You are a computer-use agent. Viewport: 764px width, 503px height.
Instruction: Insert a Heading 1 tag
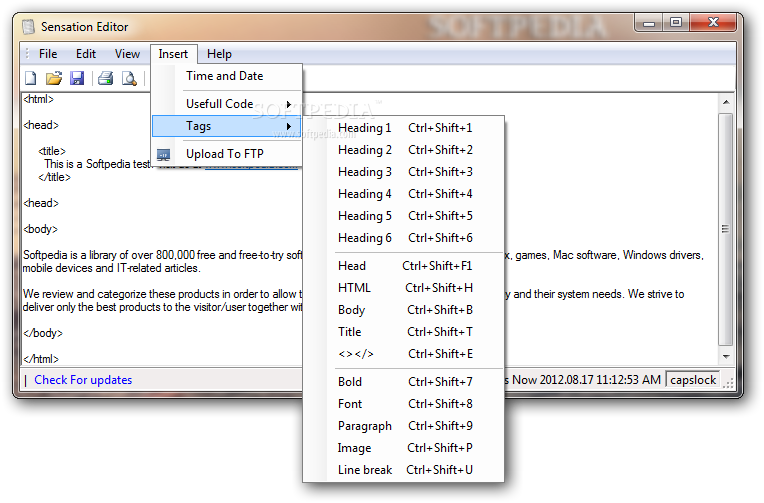pyautogui.click(x=403, y=128)
